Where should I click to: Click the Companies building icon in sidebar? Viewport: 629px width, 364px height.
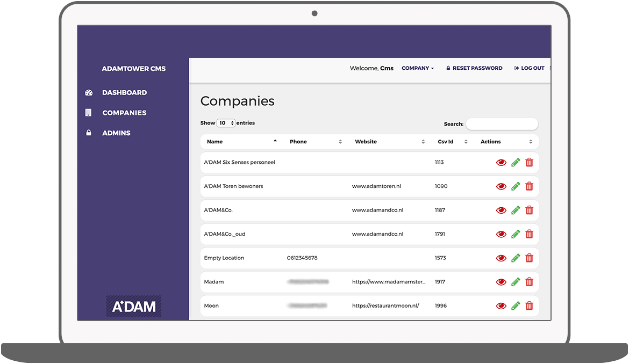point(89,113)
